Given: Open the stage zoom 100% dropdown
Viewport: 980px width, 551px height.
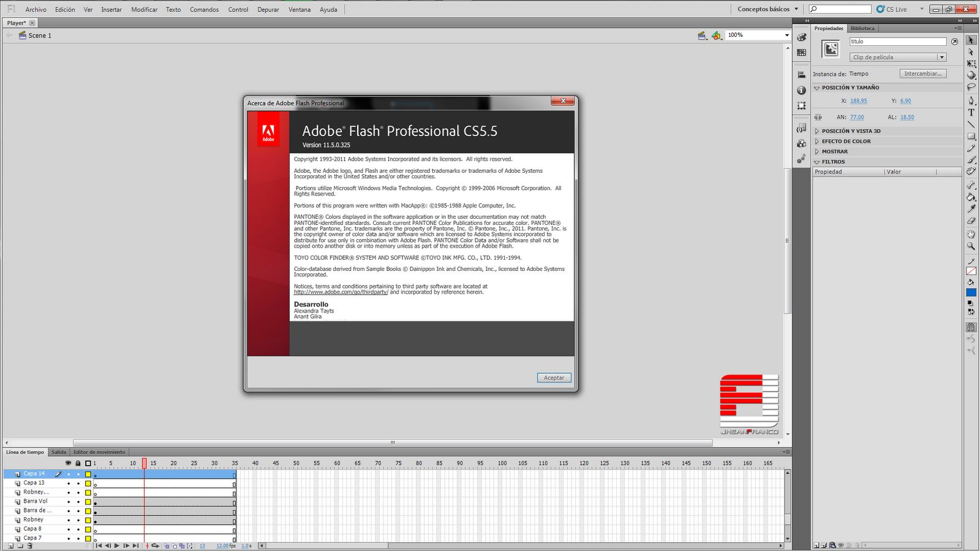Looking at the screenshot, I should pyautogui.click(x=787, y=36).
